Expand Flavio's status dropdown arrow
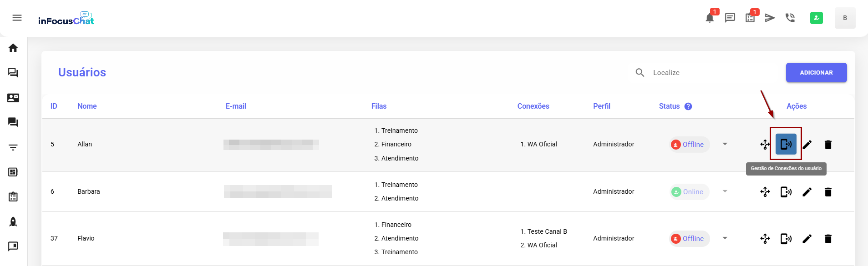The width and height of the screenshot is (868, 266). click(x=725, y=238)
